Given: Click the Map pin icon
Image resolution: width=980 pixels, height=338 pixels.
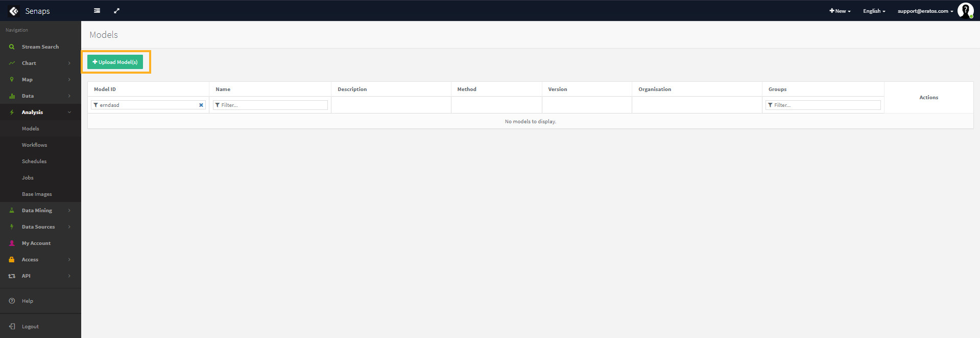Looking at the screenshot, I should [12, 79].
